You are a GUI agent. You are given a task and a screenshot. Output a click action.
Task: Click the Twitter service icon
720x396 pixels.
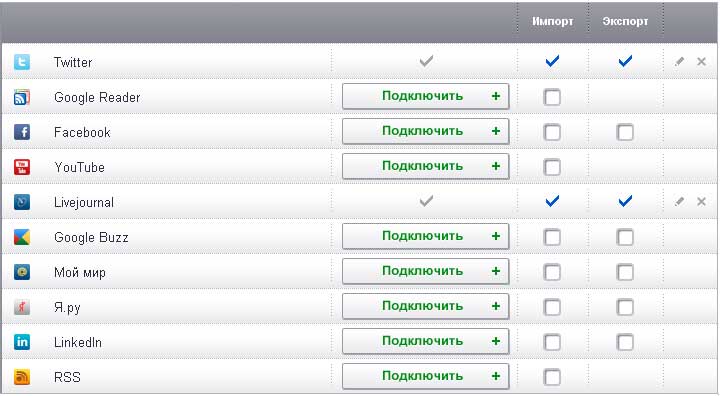click(x=22, y=62)
